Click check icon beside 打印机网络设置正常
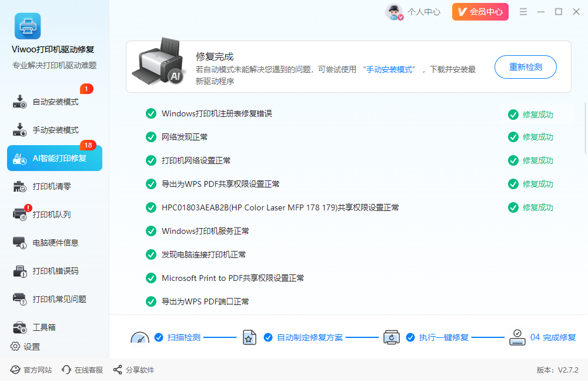The width and height of the screenshot is (588, 382). (x=151, y=160)
